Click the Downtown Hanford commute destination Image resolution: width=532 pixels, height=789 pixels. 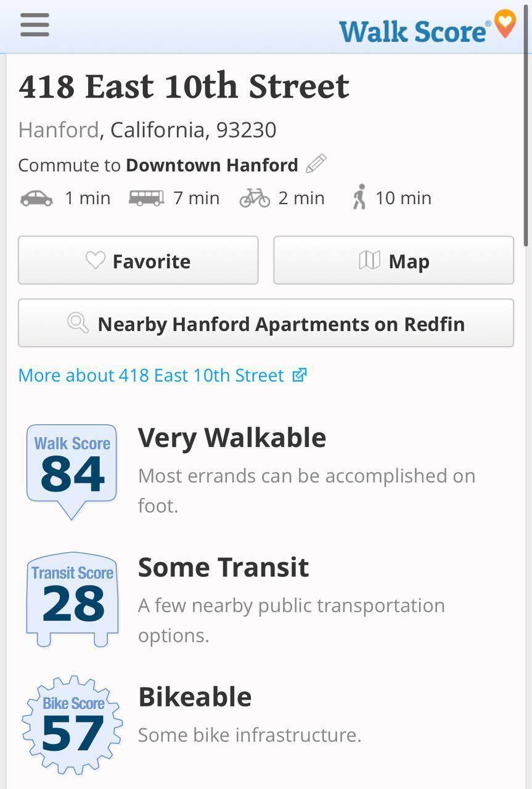211,165
